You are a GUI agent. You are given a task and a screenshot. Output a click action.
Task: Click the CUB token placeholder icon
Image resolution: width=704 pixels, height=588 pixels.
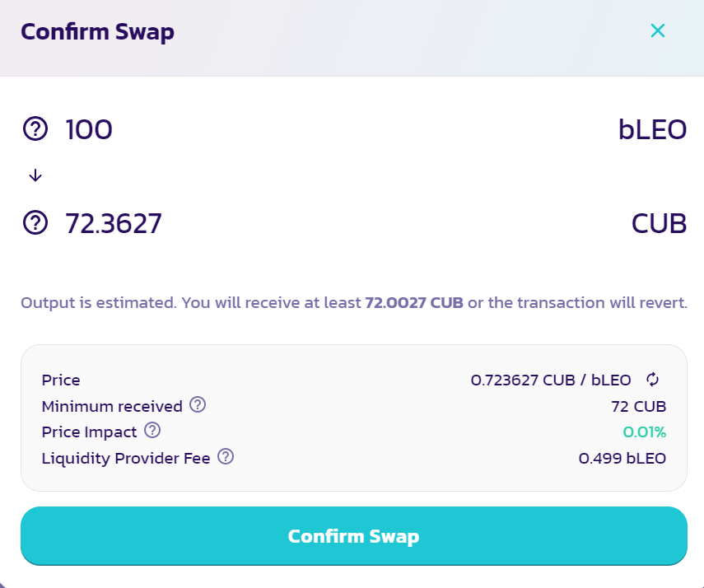click(35, 222)
